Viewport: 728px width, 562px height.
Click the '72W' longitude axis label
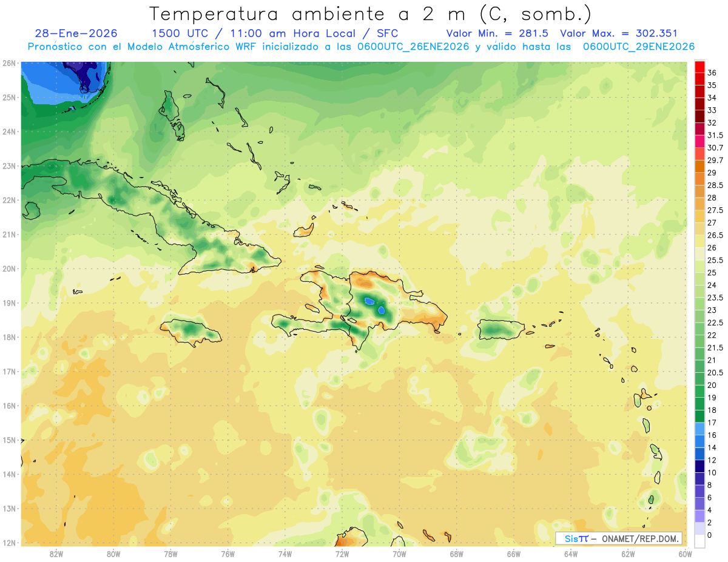pyautogui.click(x=342, y=554)
